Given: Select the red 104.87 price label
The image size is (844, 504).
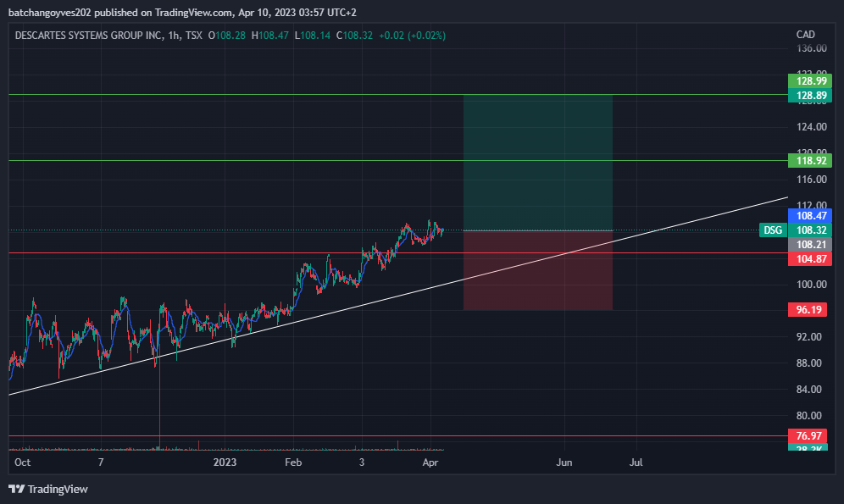Looking at the screenshot, I should pyautogui.click(x=809, y=259).
